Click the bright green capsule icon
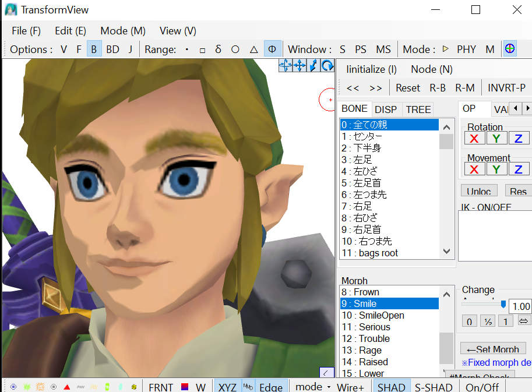 [x=107, y=387]
